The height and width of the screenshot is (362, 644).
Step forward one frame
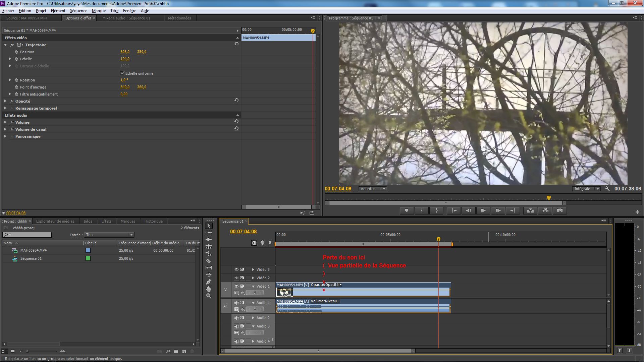(x=498, y=210)
